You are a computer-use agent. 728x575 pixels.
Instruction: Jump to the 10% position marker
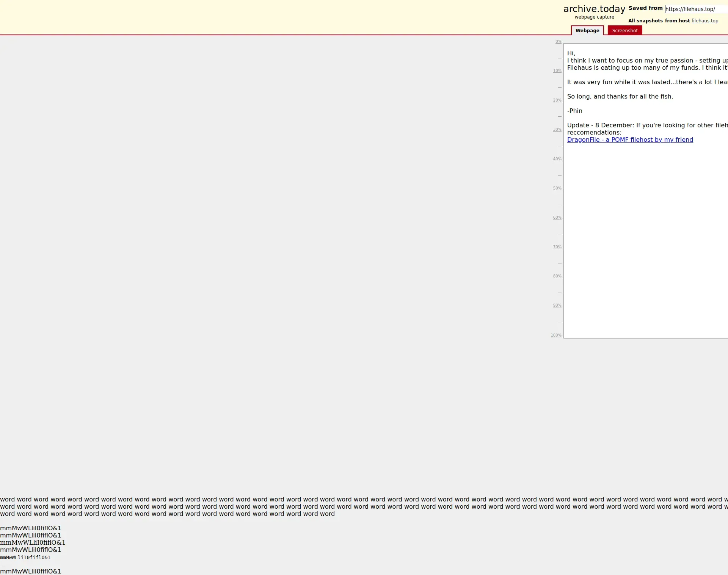[557, 71]
